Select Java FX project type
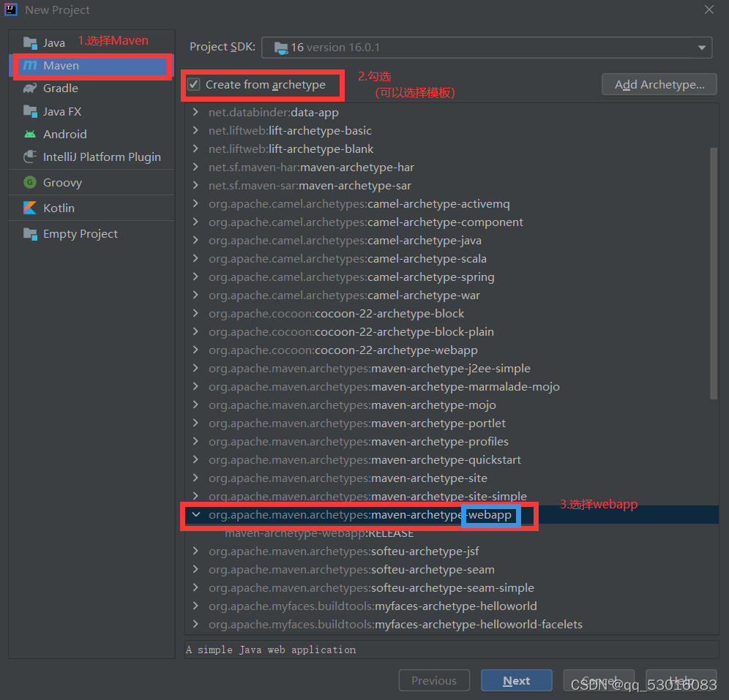Image resolution: width=729 pixels, height=700 pixels. point(91,111)
